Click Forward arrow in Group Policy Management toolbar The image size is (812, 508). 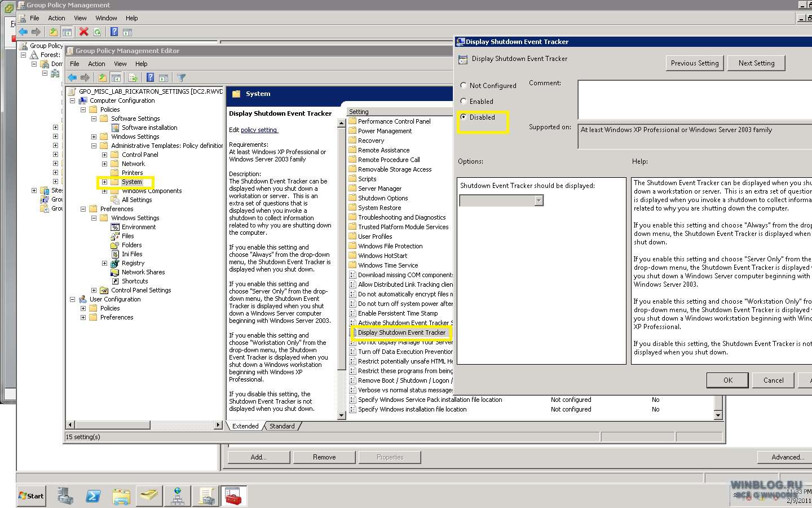36,32
